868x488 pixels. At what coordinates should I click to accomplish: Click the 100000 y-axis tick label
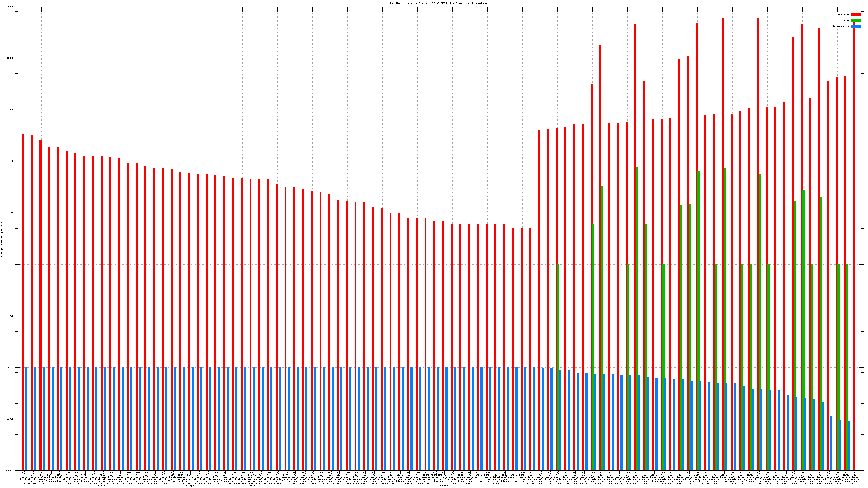(x=9, y=7)
